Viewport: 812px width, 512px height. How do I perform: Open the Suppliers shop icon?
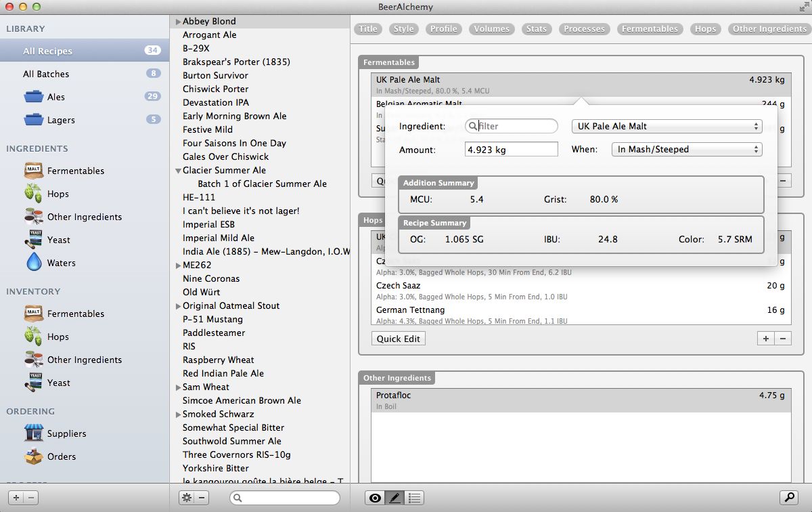click(34, 433)
